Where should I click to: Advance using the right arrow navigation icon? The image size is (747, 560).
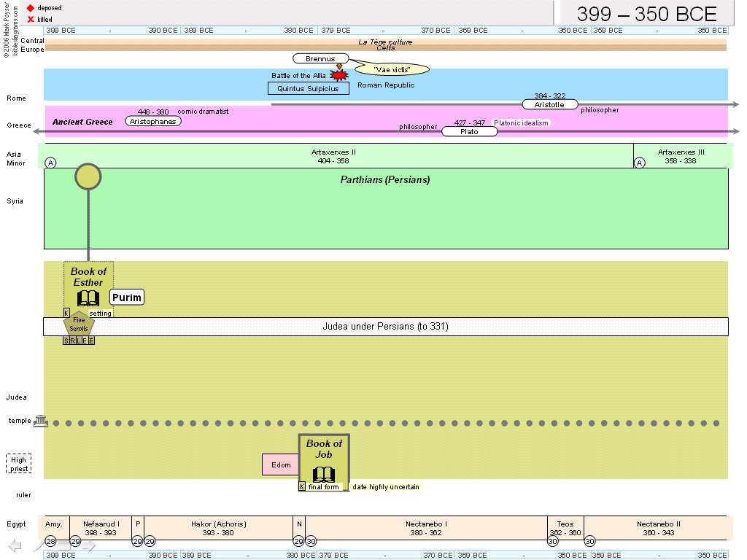pyautogui.click(x=88, y=545)
